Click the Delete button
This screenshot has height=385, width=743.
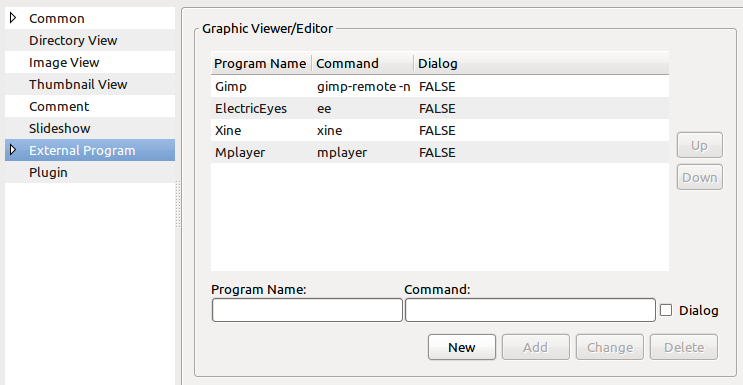point(684,347)
